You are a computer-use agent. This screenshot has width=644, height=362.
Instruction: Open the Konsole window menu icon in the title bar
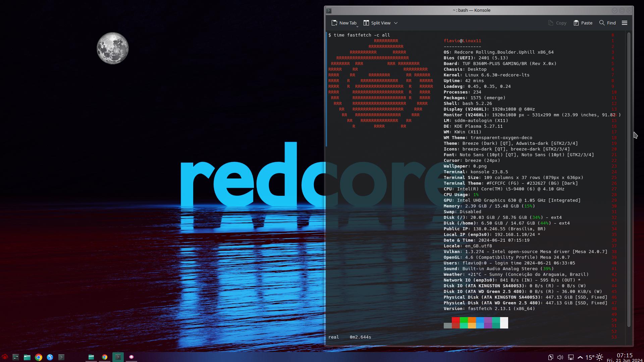click(x=329, y=11)
